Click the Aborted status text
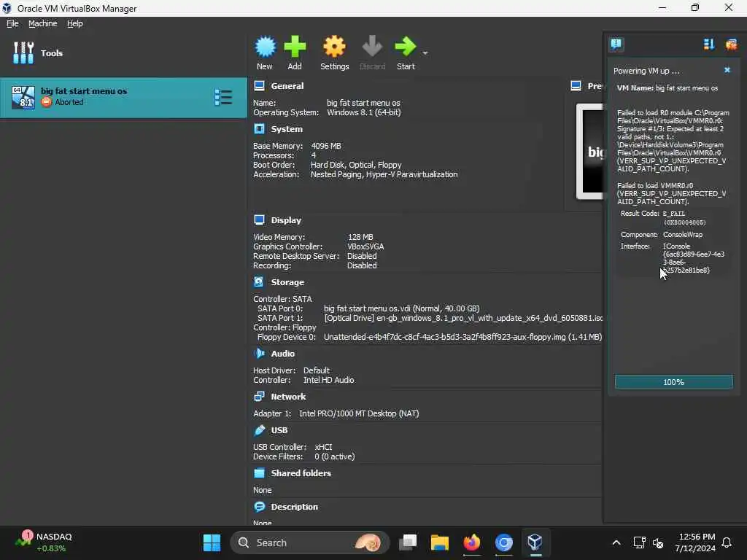Image resolution: width=747 pixels, height=560 pixels. coord(69,102)
